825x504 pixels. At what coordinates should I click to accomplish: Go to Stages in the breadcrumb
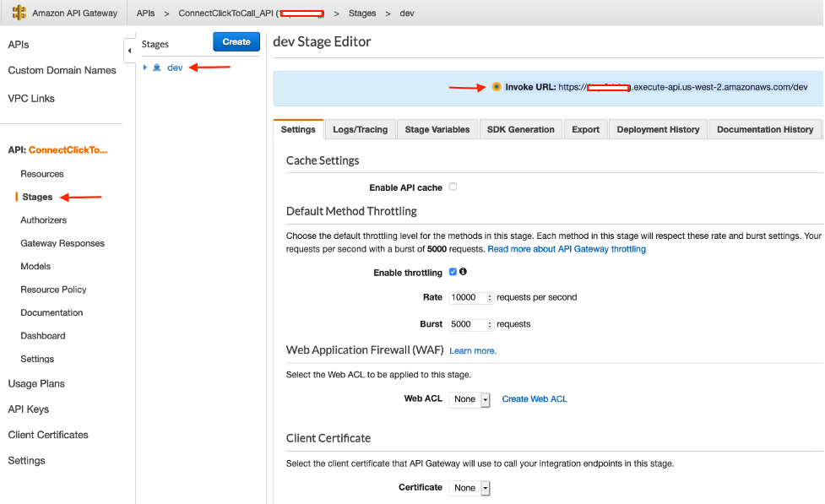(x=362, y=14)
